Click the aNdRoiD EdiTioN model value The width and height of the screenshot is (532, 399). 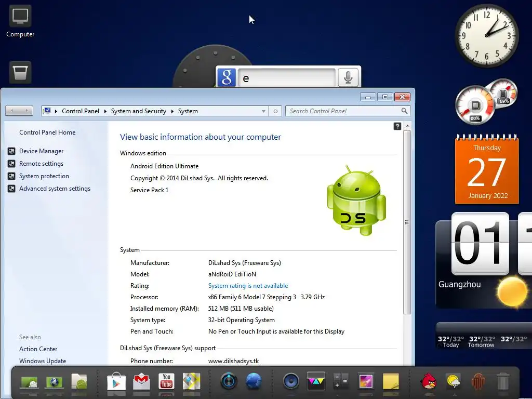(x=232, y=274)
